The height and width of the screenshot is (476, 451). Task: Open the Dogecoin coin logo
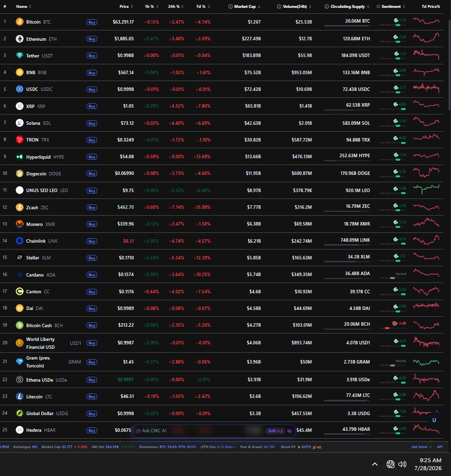click(20, 173)
